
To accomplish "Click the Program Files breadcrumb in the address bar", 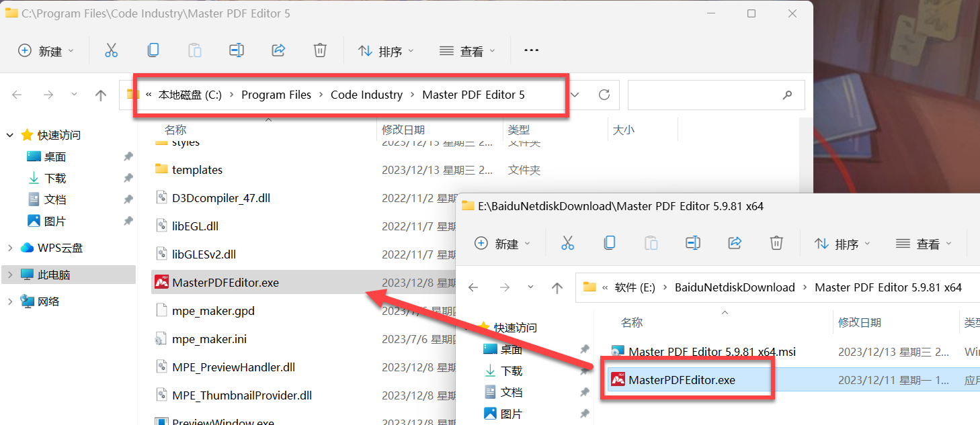I will pos(276,95).
